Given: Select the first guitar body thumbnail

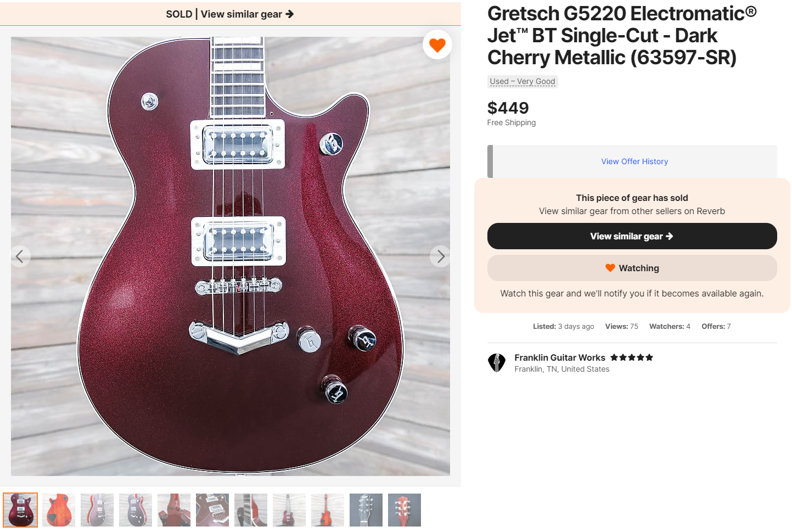Looking at the screenshot, I should [20, 510].
